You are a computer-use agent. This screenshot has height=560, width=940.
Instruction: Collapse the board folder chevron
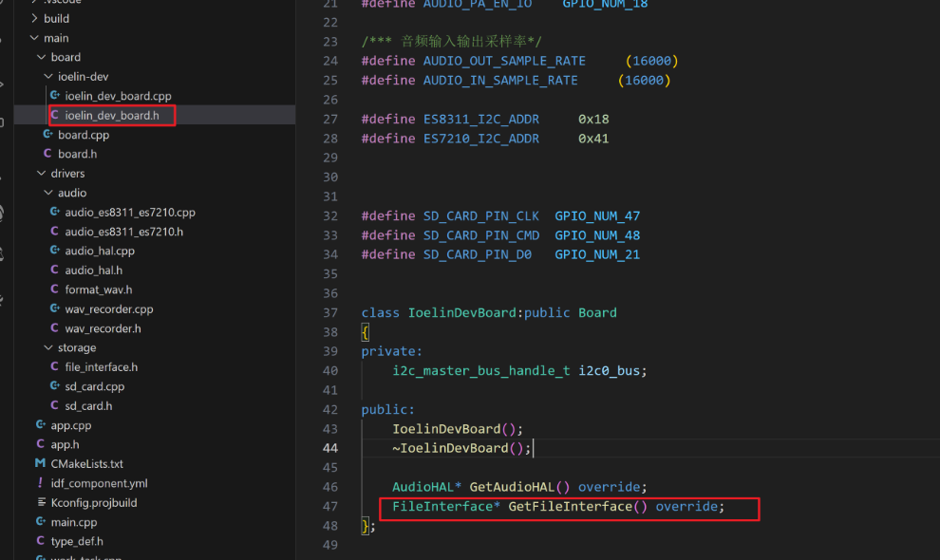click(x=42, y=57)
